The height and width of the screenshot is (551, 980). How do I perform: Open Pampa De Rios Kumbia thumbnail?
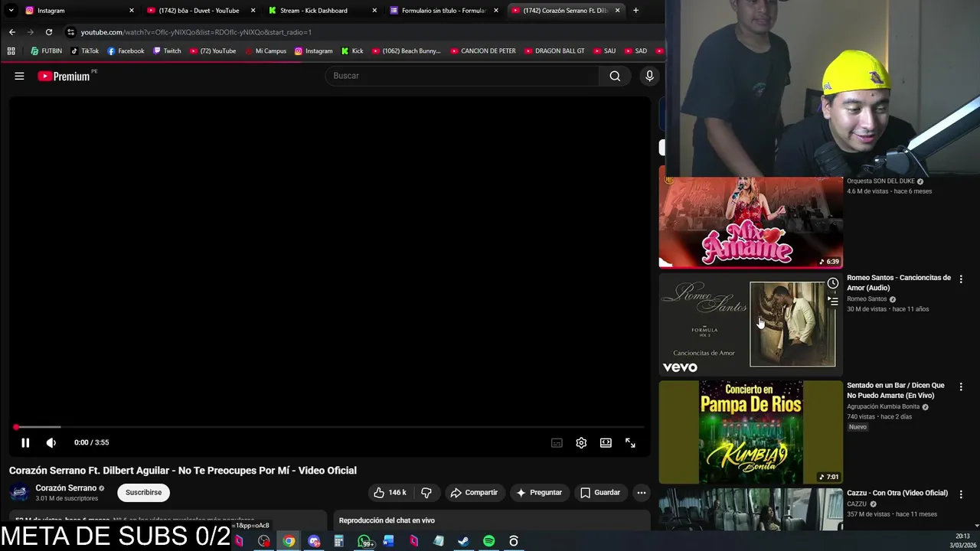tap(751, 432)
